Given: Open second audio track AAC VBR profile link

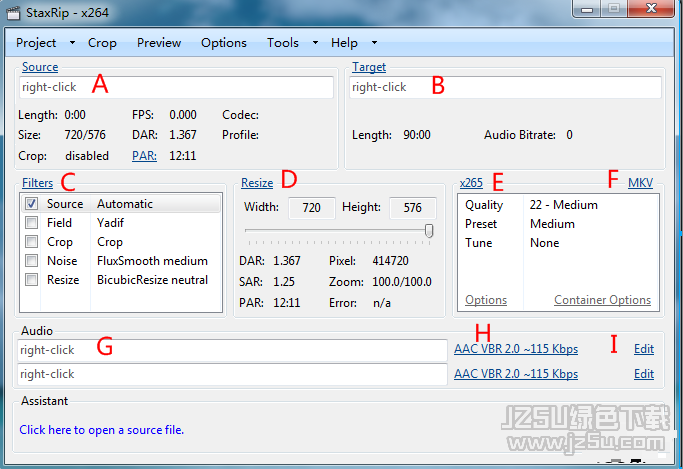Looking at the screenshot, I should coord(516,374).
